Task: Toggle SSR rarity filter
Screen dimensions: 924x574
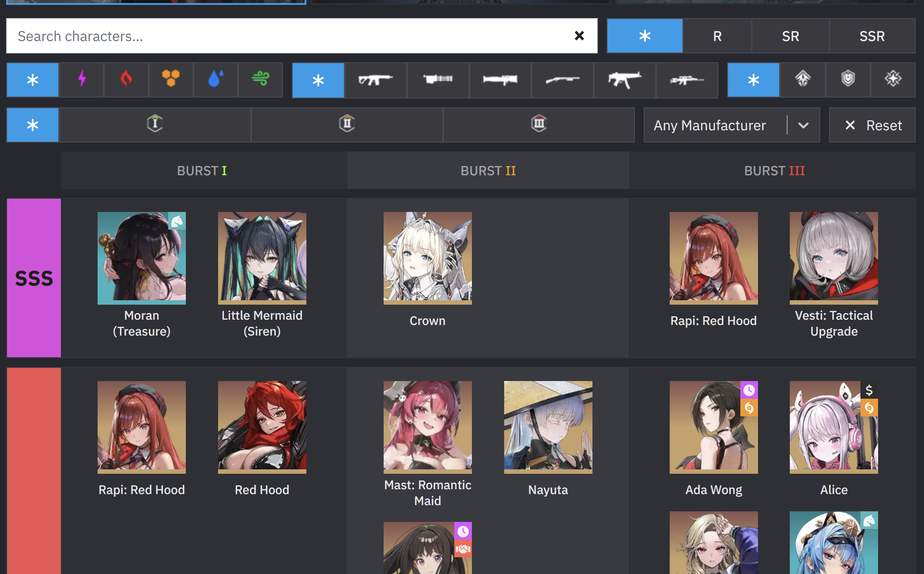Action: pyautogui.click(x=872, y=36)
